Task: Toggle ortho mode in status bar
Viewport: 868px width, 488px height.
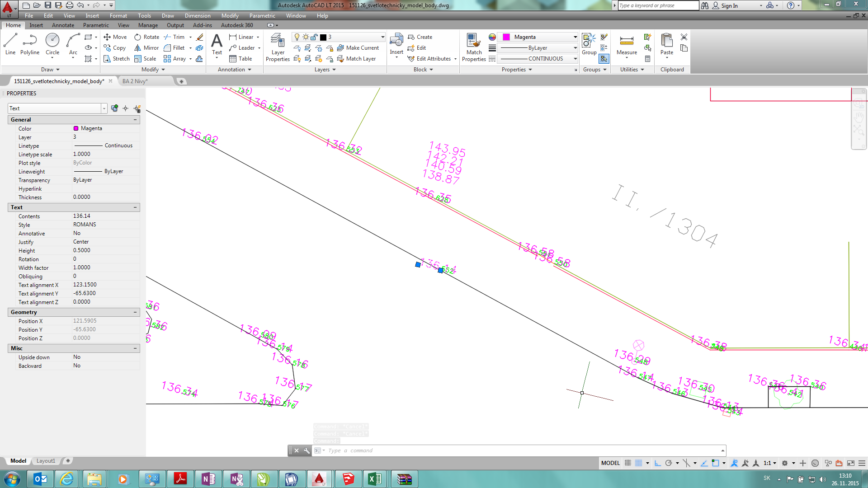Action: pos(658,463)
